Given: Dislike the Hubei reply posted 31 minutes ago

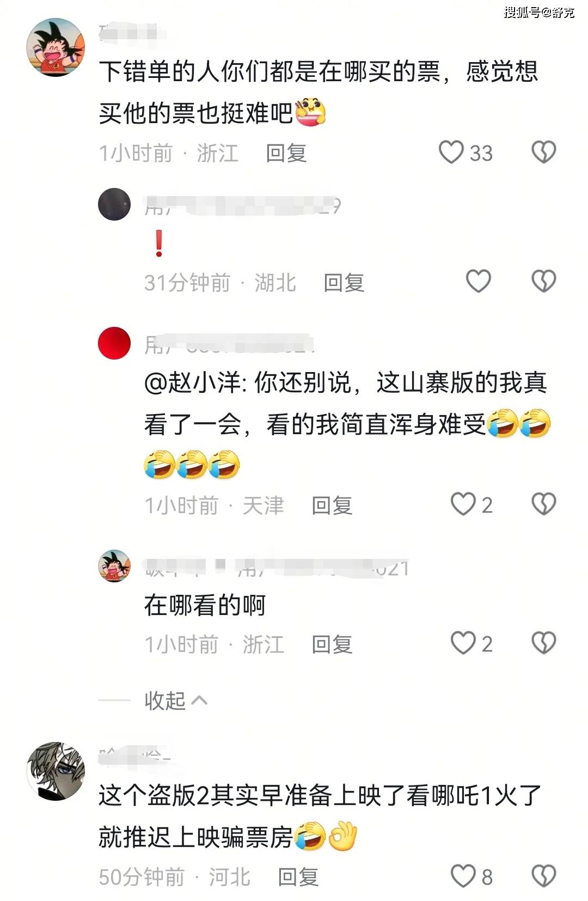Looking at the screenshot, I should pos(543,282).
